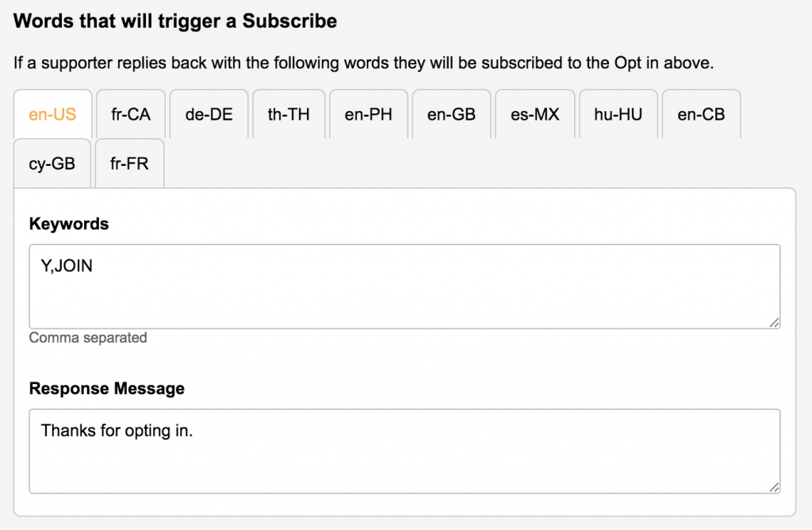Click the Keywords field label
Viewport: 812px width, 530px height.
pyautogui.click(x=69, y=224)
